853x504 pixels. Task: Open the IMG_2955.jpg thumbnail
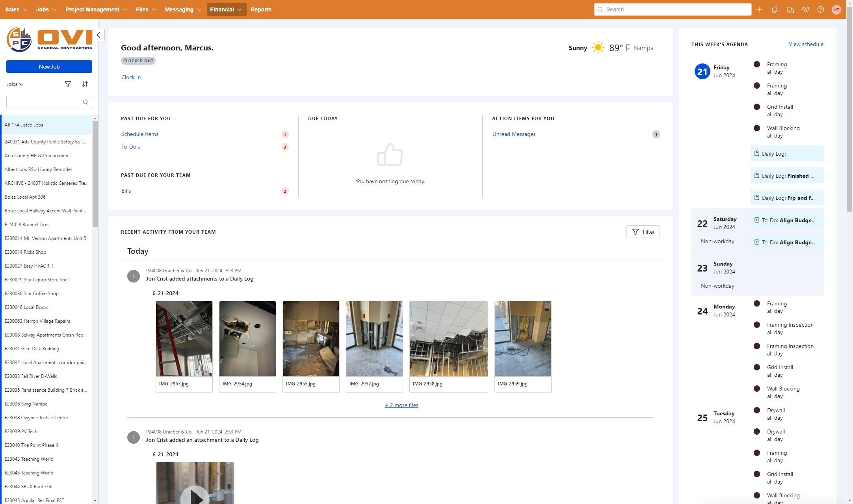pos(311,339)
